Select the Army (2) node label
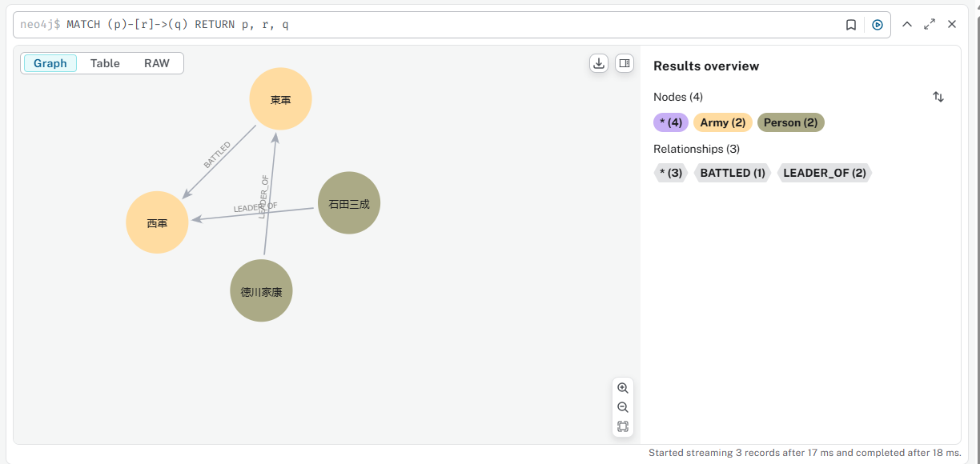The height and width of the screenshot is (464, 980). pyautogui.click(x=723, y=122)
